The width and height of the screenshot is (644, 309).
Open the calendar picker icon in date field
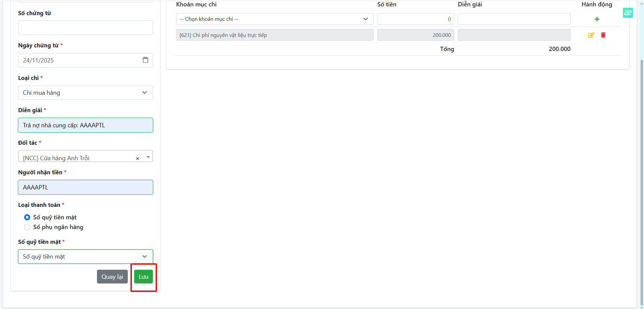145,60
